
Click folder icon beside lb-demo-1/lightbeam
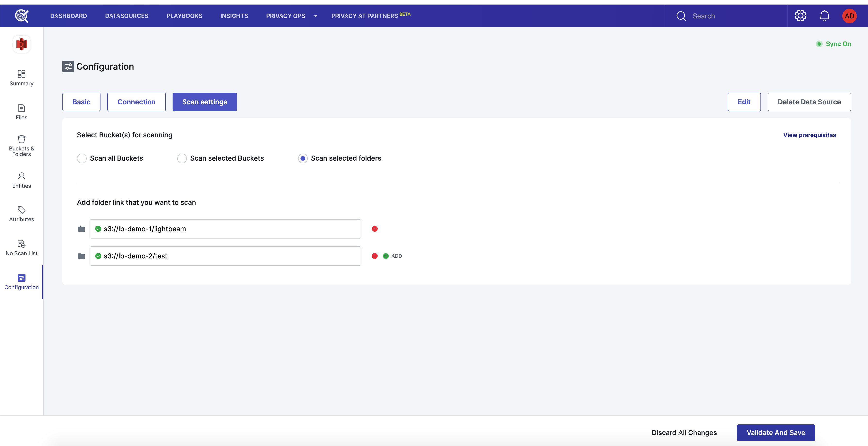pyautogui.click(x=81, y=229)
